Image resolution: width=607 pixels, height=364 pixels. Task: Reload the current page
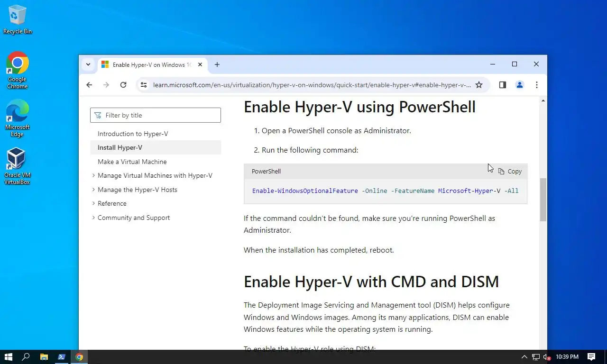click(x=123, y=85)
